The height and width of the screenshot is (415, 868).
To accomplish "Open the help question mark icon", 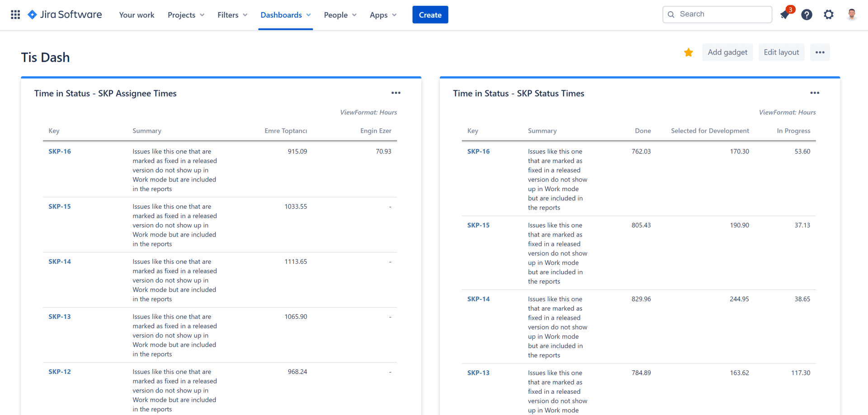I will tap(807, 15).
